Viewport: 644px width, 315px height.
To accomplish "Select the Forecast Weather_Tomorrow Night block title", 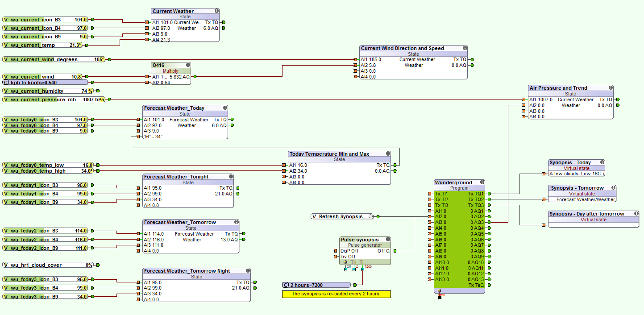I will pos(187,271).
